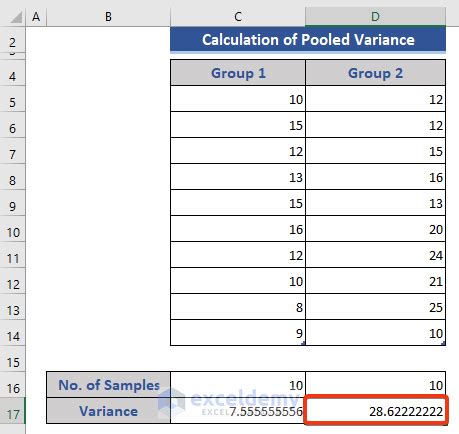Select Group 1 cell with value 8
The image size is (459, 434).
pos(238,307)
